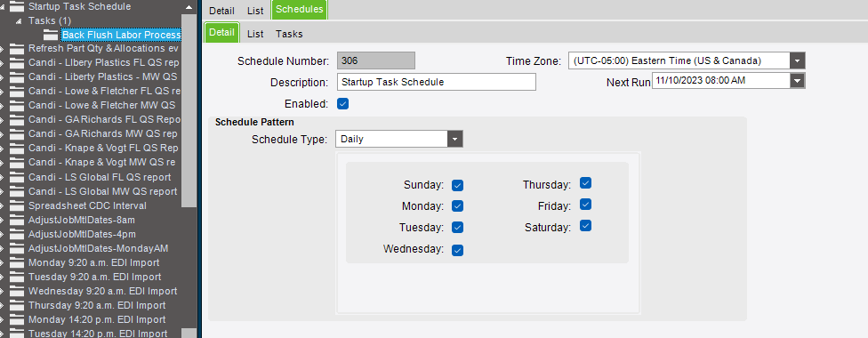
Task: Select the Tuesday 9:20 a.m. EDI Import item
Action: point(94,277)
